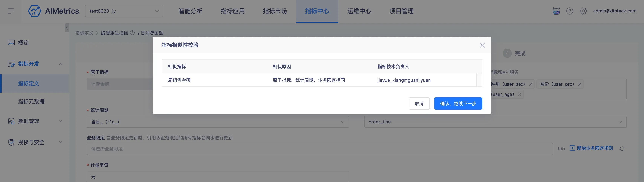This screenshot has width=644, height=182.
Task: Click the refresh icon beside business rule link
Action: (622, 149)
